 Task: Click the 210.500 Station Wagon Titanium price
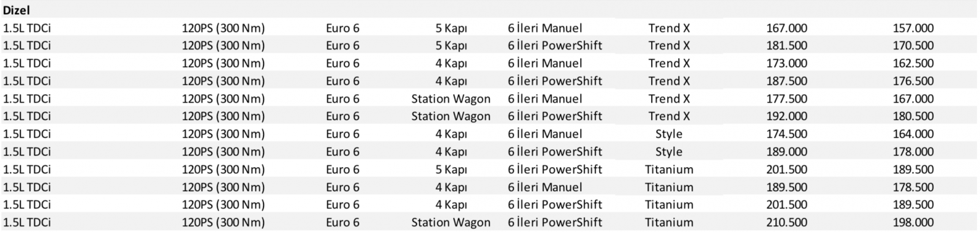point(786,223)
